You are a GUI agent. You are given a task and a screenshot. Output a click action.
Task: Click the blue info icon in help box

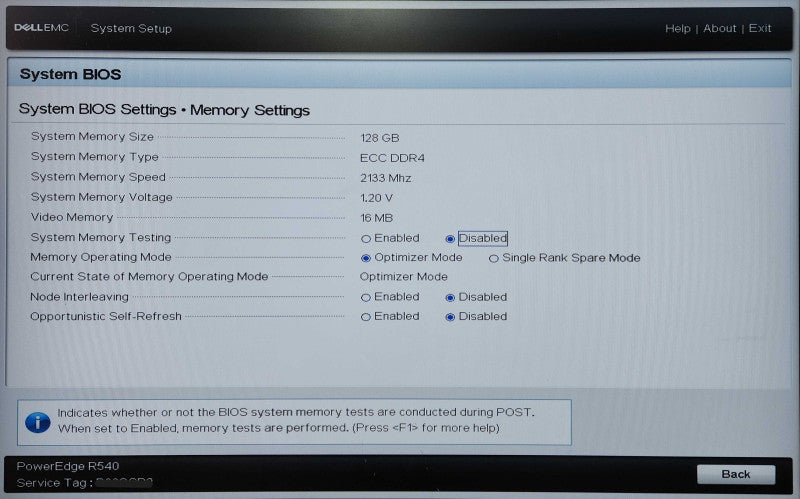pos(38,422)
